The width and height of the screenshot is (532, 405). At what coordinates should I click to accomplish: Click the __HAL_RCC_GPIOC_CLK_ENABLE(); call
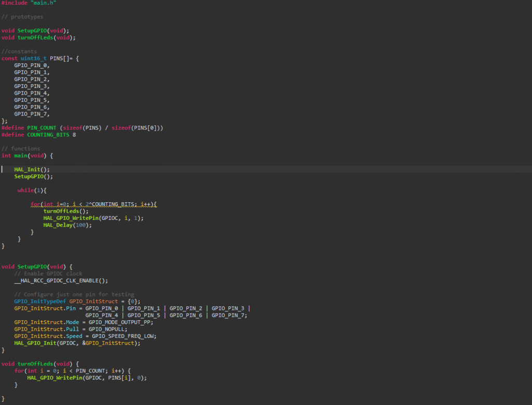point(61,281)
